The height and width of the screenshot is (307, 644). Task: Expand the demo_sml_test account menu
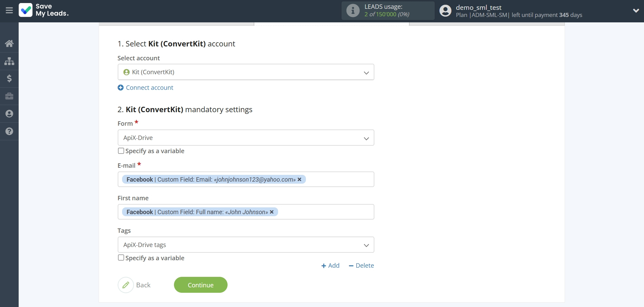coord(636,11)
